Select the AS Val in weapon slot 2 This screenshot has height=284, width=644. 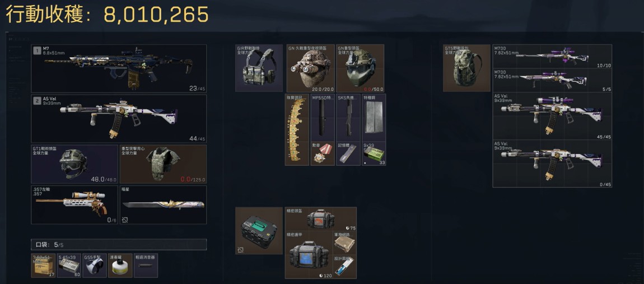(x=119, y=119)
